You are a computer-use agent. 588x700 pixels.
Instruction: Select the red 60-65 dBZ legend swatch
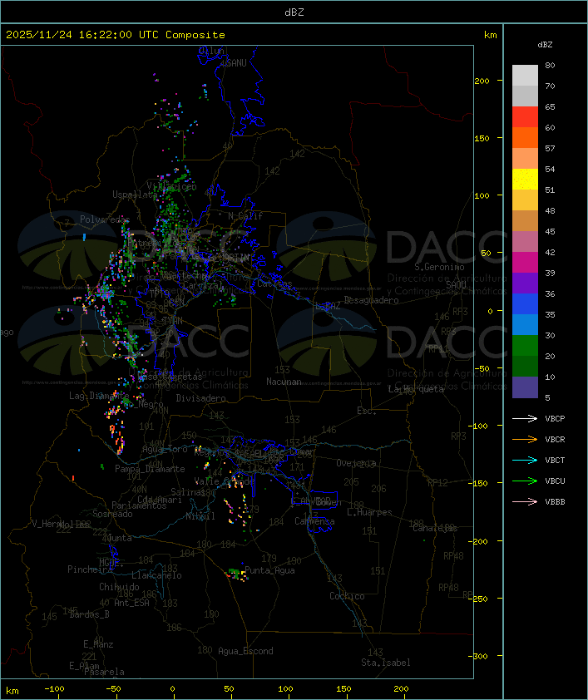click(525, 117)
